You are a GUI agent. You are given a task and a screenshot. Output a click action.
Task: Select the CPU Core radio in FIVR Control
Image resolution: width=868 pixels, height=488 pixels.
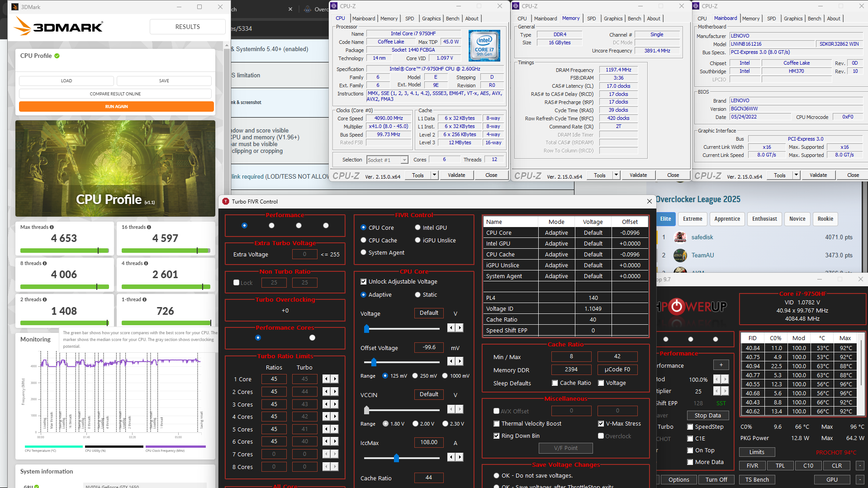[x=363, y=227]
